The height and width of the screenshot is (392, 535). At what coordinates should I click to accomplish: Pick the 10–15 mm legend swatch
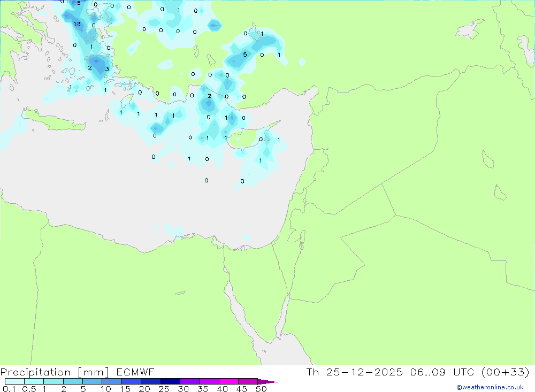point(112,381)
